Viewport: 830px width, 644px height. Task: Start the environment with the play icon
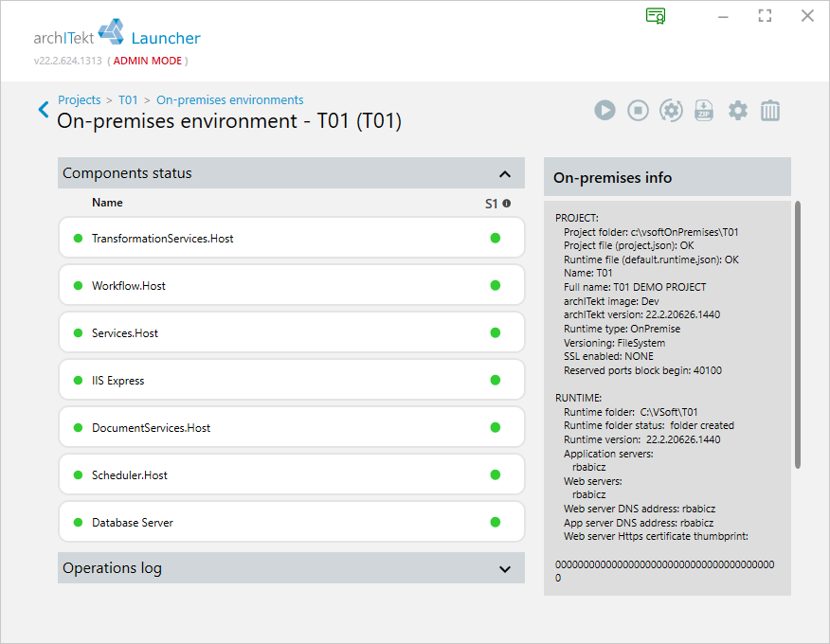coord(604,111)
